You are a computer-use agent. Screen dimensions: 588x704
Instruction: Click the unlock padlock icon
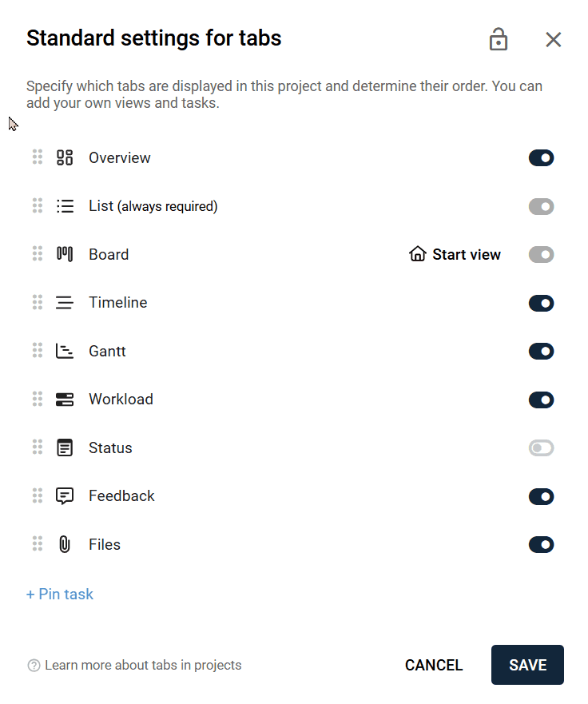[499, 39]
